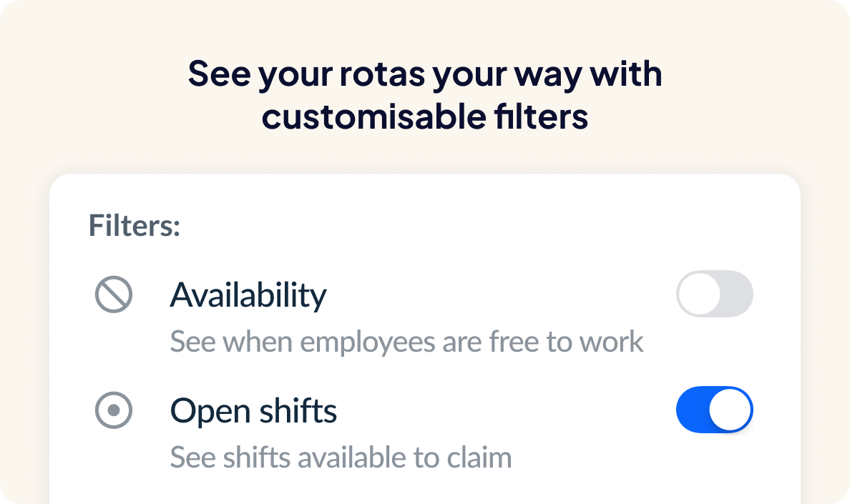Click the white knob on the Open shifts switch
Viewport: 850px width, 504px height.
tap(730, 410)
